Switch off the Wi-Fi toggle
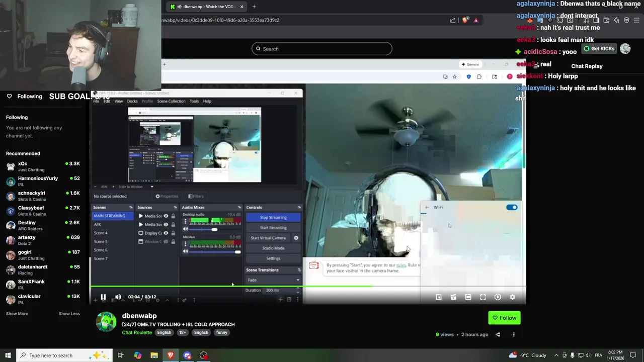This screenshot has width=644, height=362. [x=512, y=207]
